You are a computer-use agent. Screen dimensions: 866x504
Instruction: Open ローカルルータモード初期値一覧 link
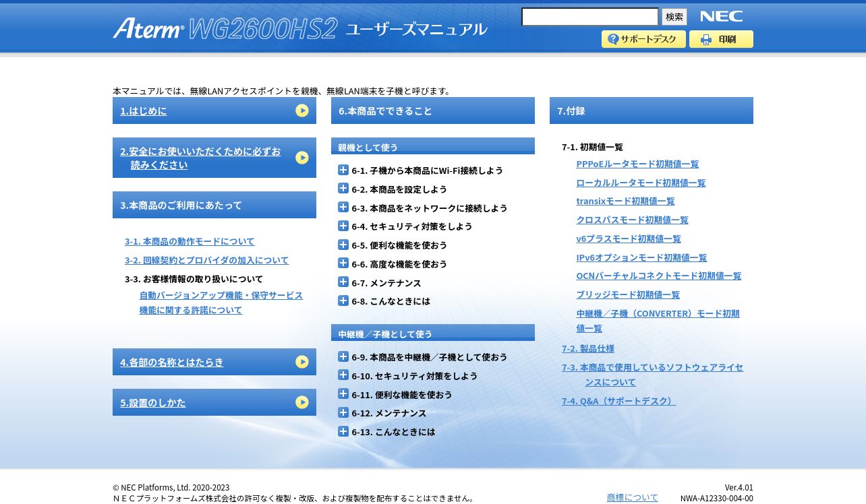coord(641,183)
